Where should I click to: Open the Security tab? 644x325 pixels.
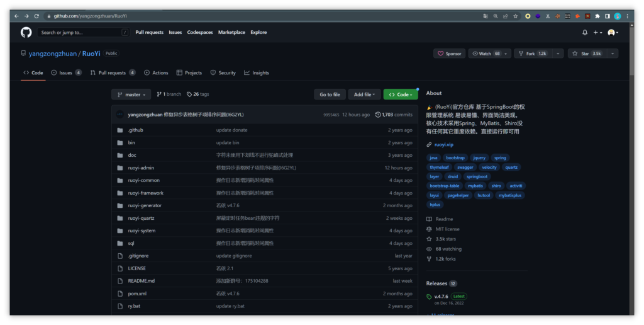223,73
